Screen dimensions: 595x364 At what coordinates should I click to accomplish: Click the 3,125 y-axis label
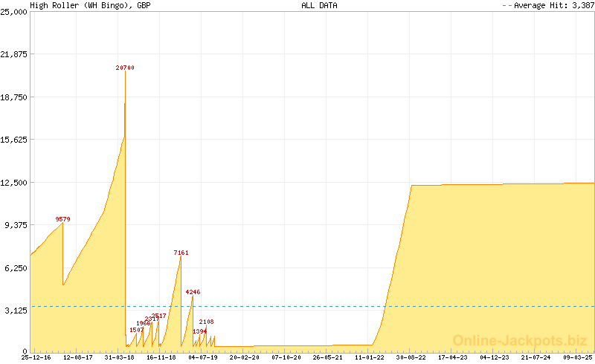pyautogui.click(x=17, y=311)
